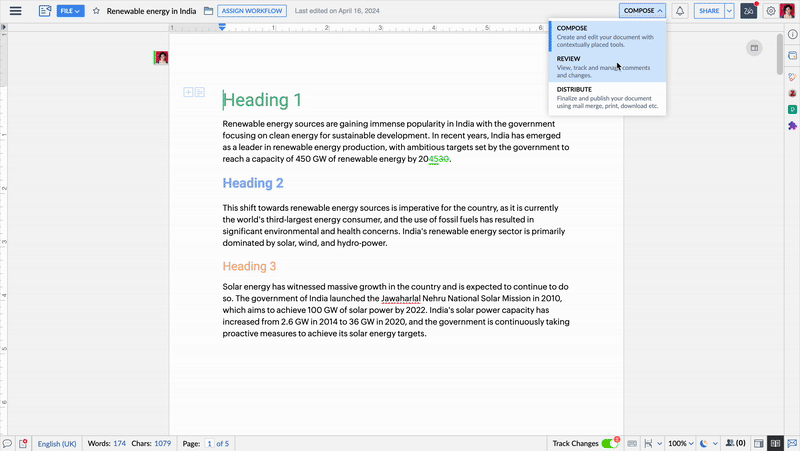Image resolution: width=800 pixels, height=451 pixels.
Task: Open the move to folder icon
Action: [208, 11]
